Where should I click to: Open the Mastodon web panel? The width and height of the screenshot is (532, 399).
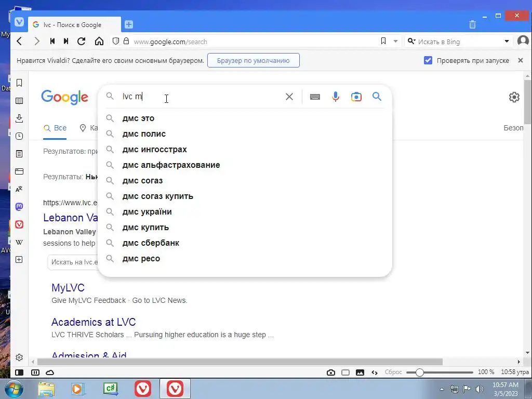tap(19, 207)
